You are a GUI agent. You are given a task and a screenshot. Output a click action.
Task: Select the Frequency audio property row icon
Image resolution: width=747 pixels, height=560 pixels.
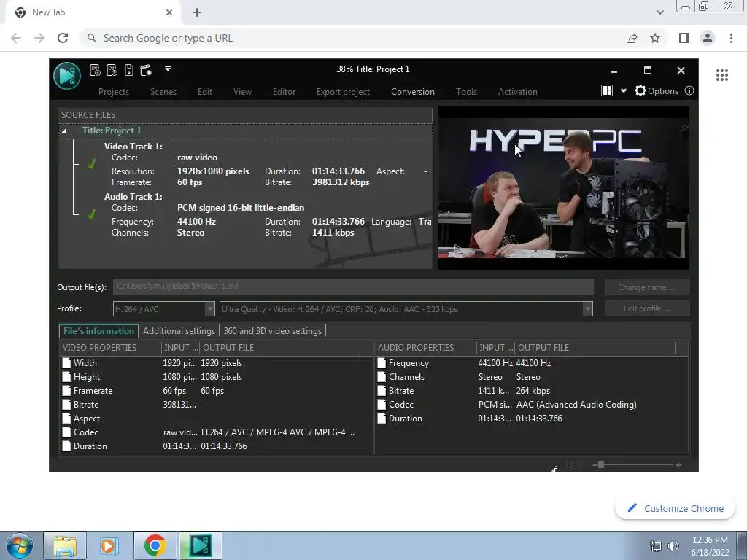click(382, 363)
